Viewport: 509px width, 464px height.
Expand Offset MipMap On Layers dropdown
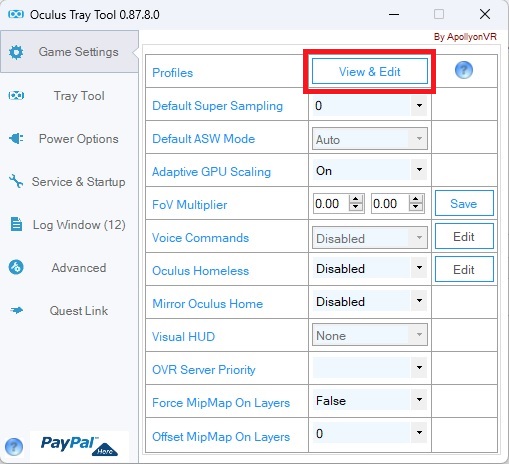419,433
